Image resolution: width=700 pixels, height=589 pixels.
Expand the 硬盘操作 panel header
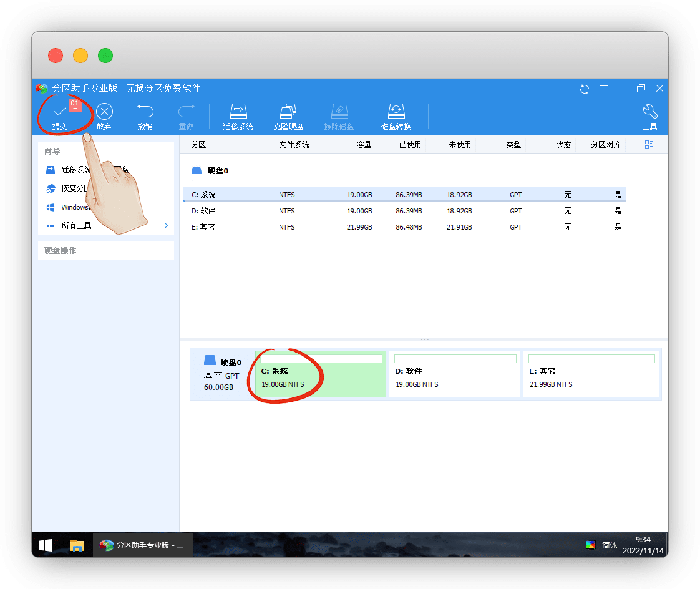coord(105,251)
